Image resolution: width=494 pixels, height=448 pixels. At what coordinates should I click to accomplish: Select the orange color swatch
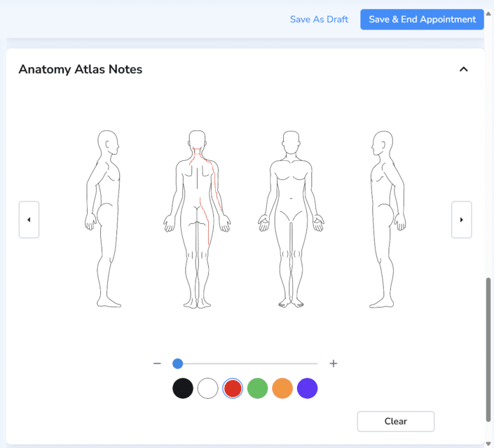coord(282,388)
